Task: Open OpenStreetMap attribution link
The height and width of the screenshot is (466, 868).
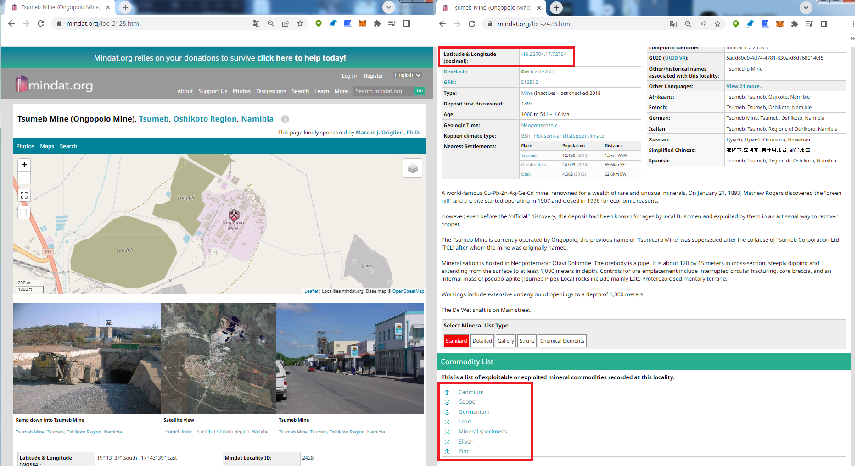Action: 408,291
